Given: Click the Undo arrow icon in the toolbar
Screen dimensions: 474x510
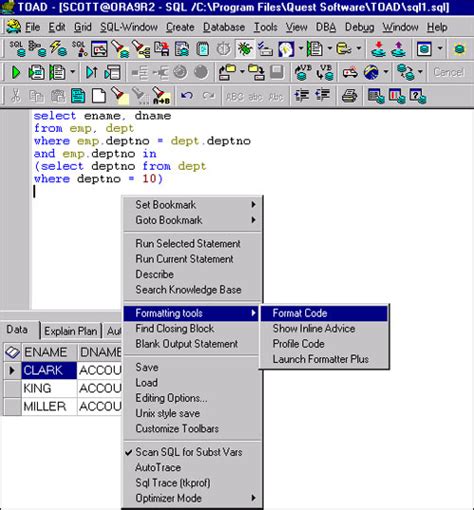Looking at the screenshot, I should 187,96.
